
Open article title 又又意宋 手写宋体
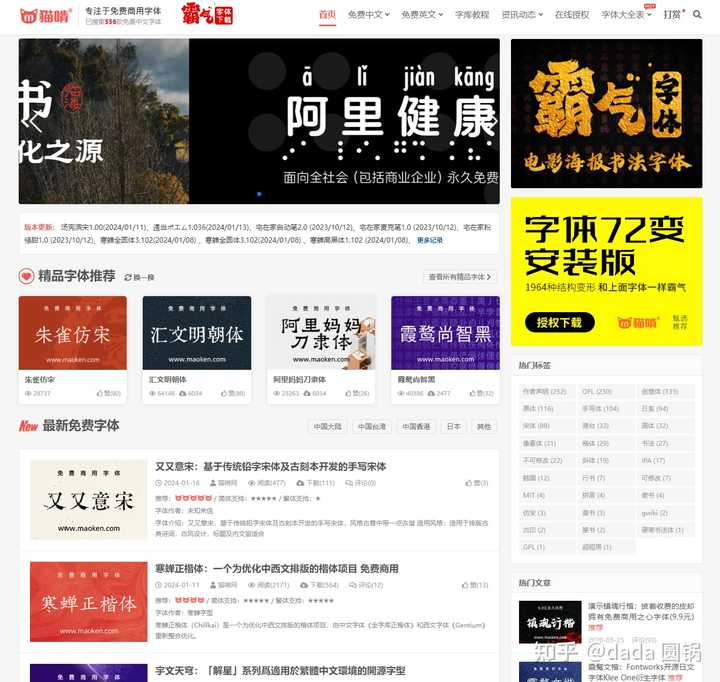(270, 467)
